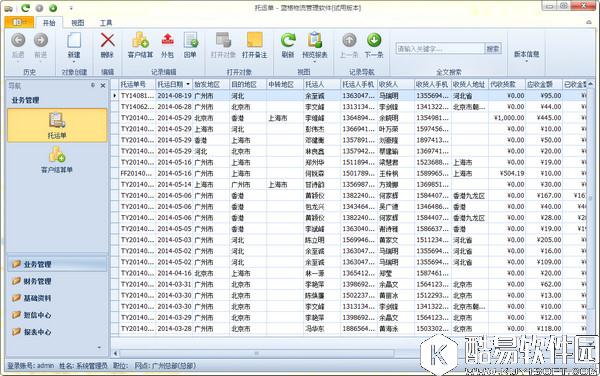Open 短信中心 group in navigation
The image size is (600, 376).
pyautogui.click(x=57, y=315)
